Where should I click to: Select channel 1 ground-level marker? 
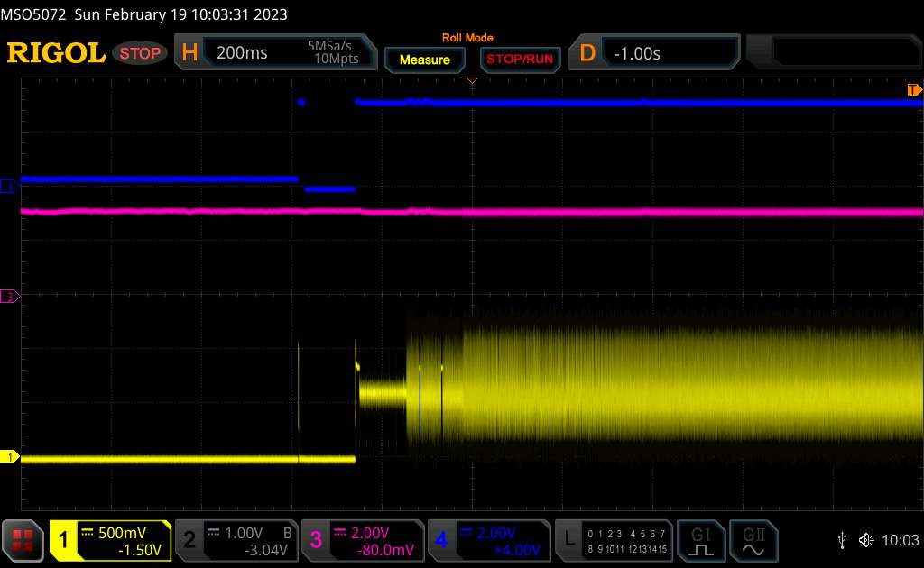coord(10,457)
